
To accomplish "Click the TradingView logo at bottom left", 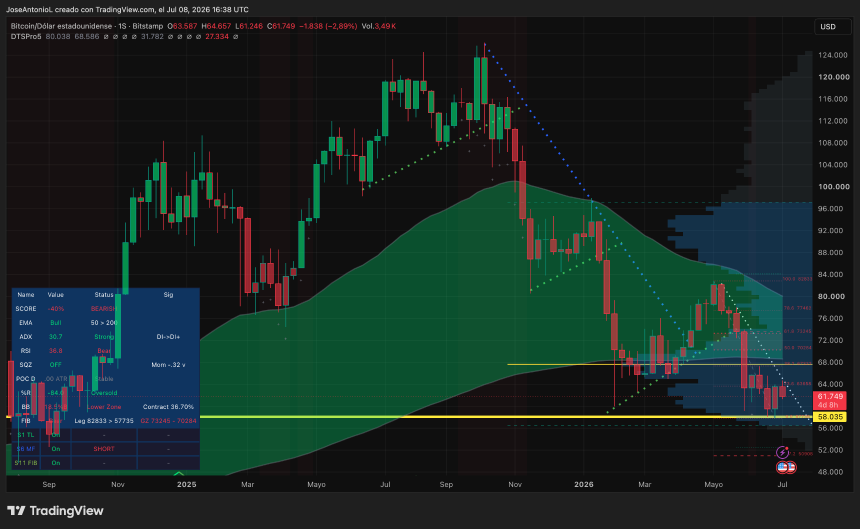I will click(55, 511).
